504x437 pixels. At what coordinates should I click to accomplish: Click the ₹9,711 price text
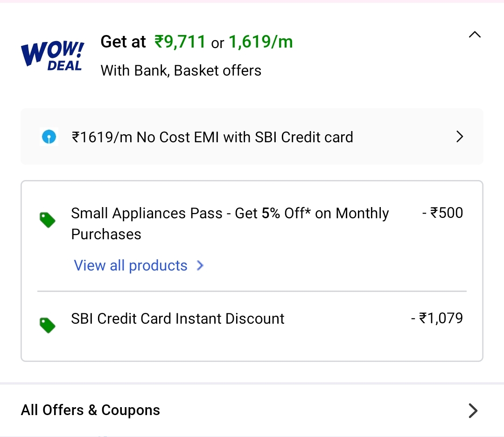pos(180,42)
